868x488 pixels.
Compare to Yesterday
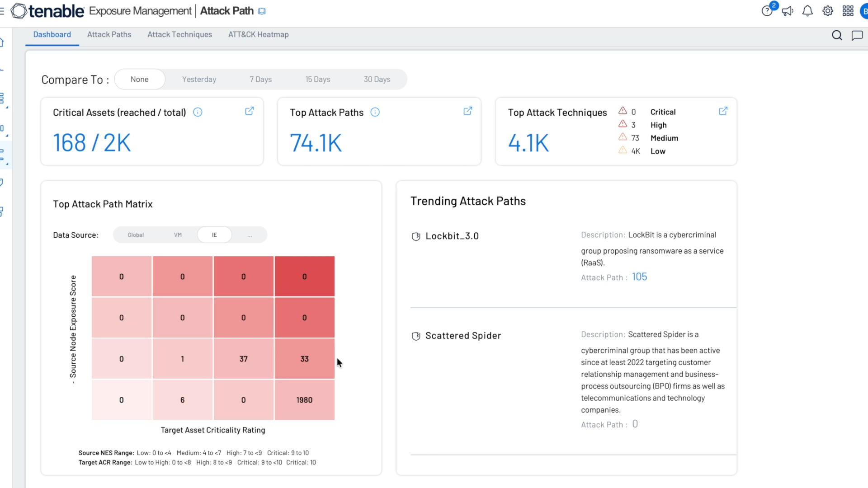[199, 80]
